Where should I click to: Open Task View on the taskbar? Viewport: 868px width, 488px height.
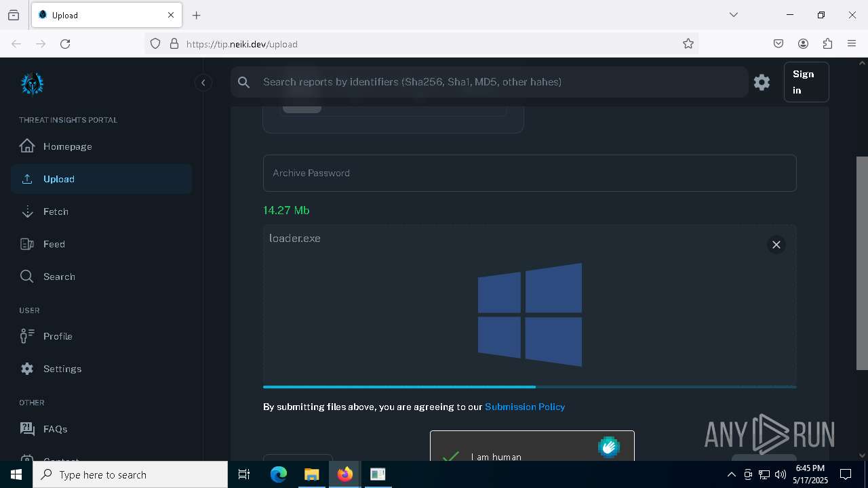(x=244, y=474)
